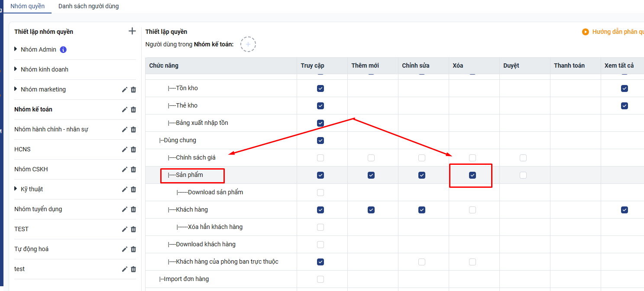Expand the Nhóm Admin group tree
644x291 pixels.
click(16, 49)
